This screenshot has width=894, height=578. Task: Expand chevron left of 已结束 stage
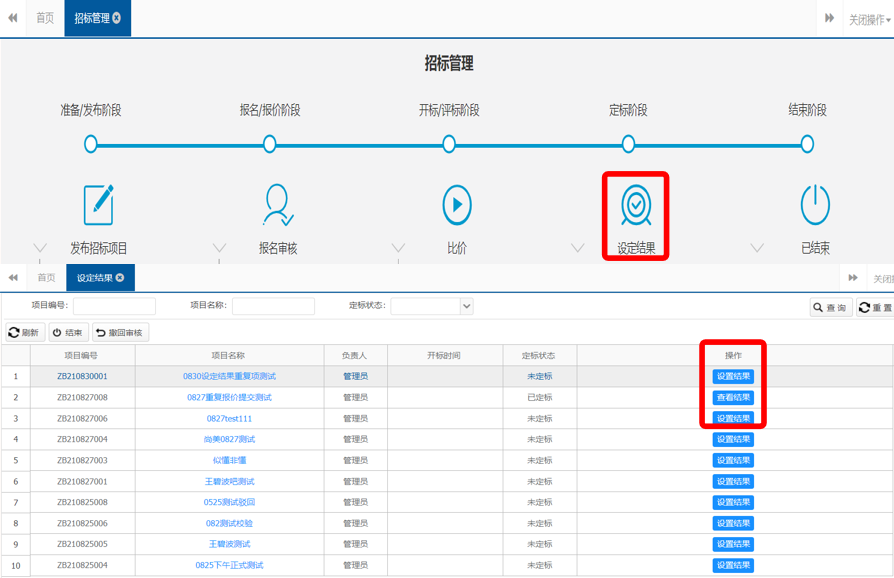[757, 248]
